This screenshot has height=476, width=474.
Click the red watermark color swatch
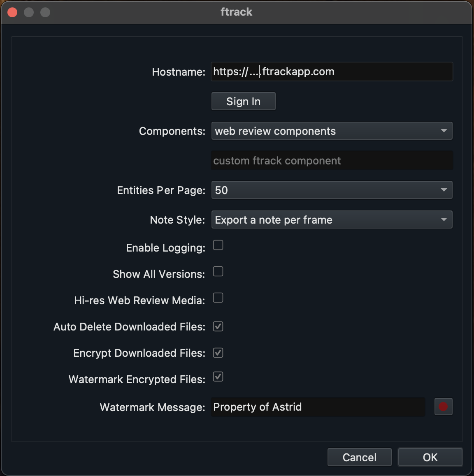443,407
